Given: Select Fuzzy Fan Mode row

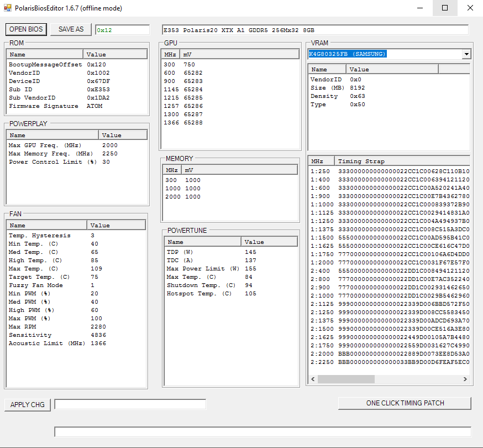Looking at the screenshot, I should coord(76,285).
